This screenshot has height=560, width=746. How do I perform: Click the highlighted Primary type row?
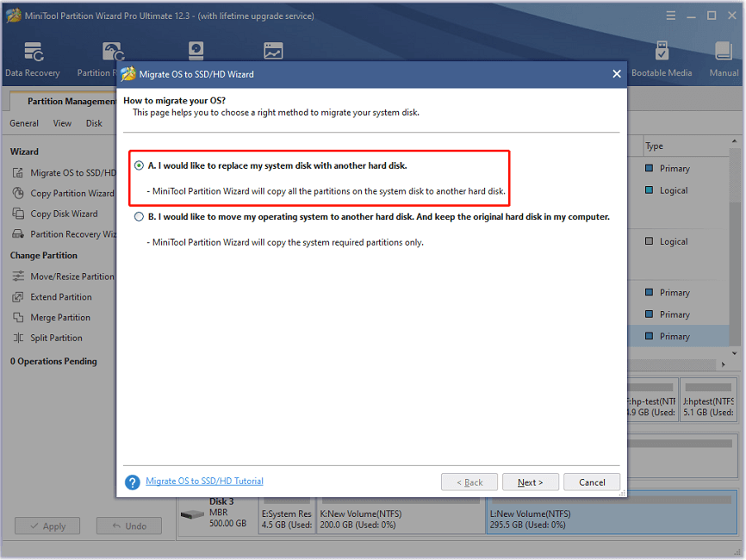(x=679, y=336)
